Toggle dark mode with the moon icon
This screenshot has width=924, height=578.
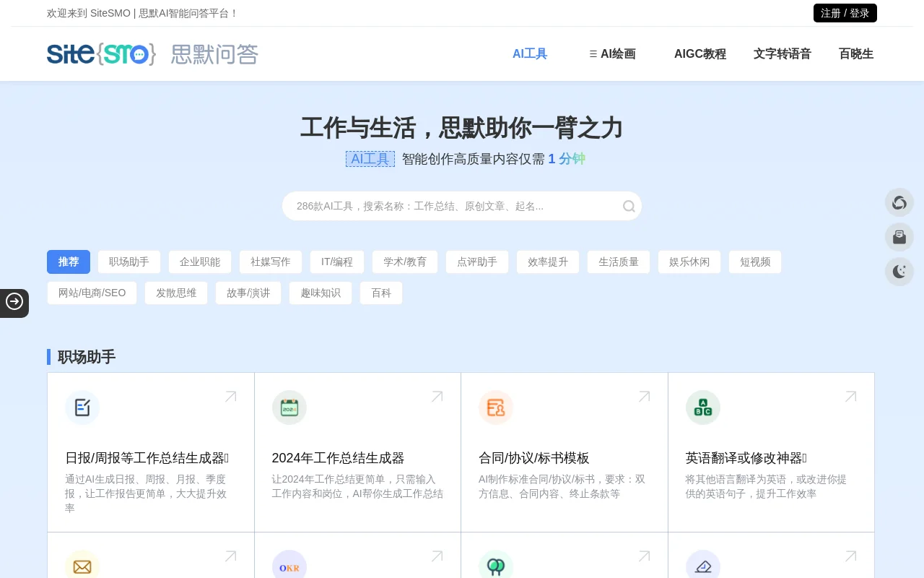(899, 272)
